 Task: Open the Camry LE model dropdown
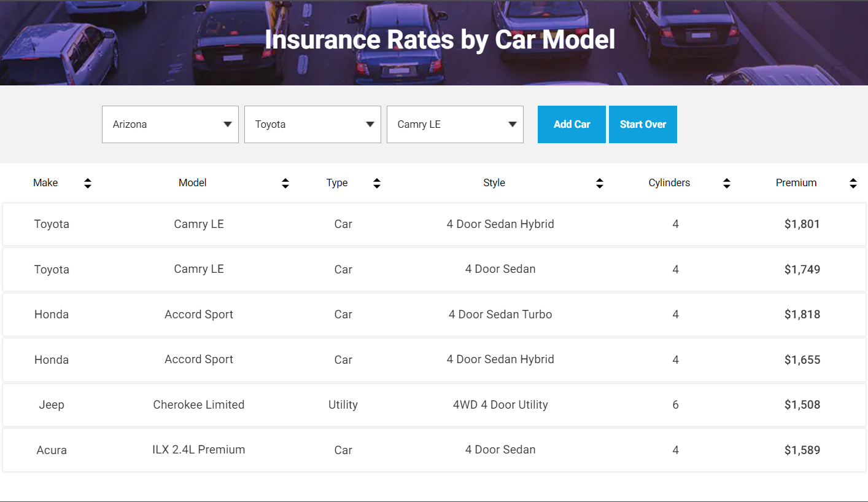point(455,124)
